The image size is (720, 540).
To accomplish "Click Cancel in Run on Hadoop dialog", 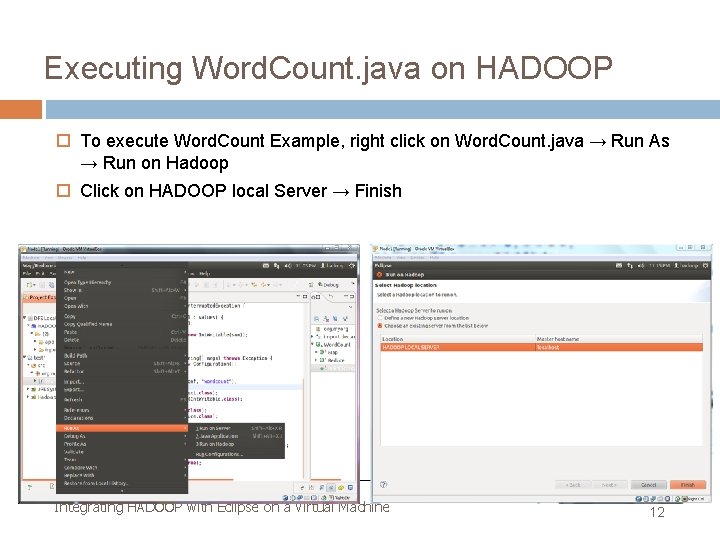I will [x=648, y=485].
